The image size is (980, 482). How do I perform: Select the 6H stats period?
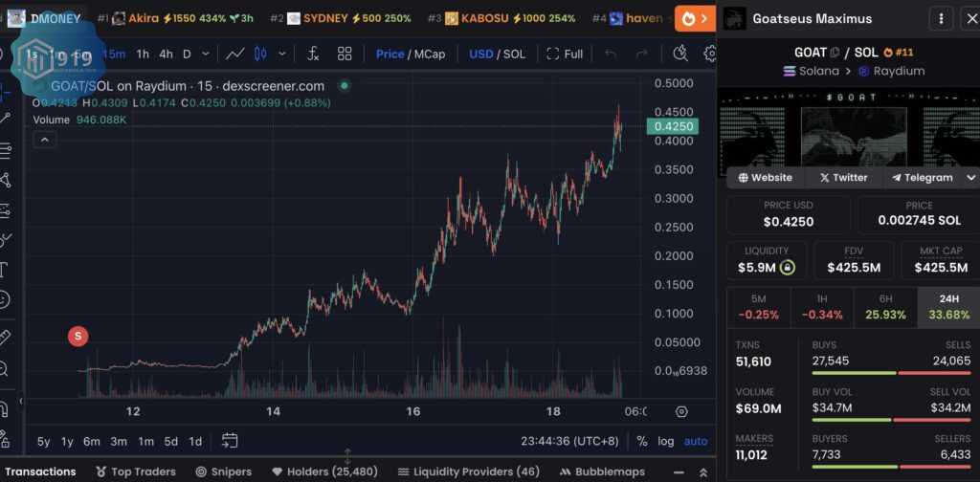pyautogui.click(x=885, y=307)
